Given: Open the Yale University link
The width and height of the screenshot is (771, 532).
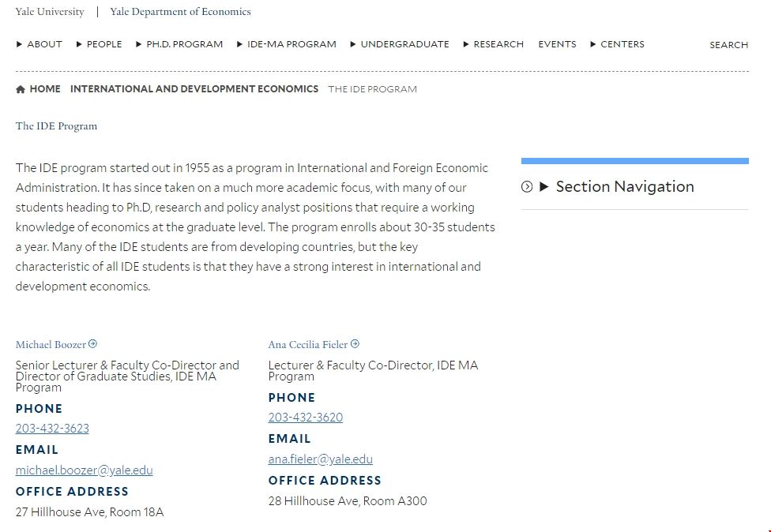Looking at the screenshot, I should (x=50, y=12).
